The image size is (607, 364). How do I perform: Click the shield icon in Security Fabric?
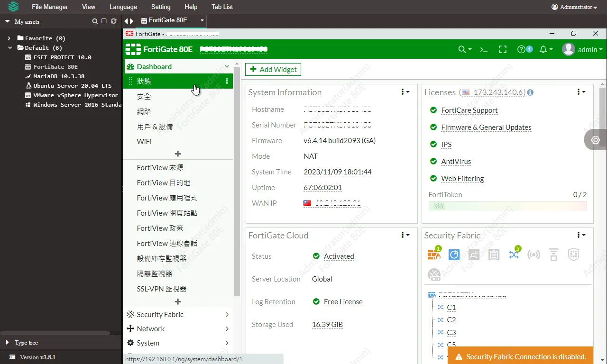[x=574, y=255]
